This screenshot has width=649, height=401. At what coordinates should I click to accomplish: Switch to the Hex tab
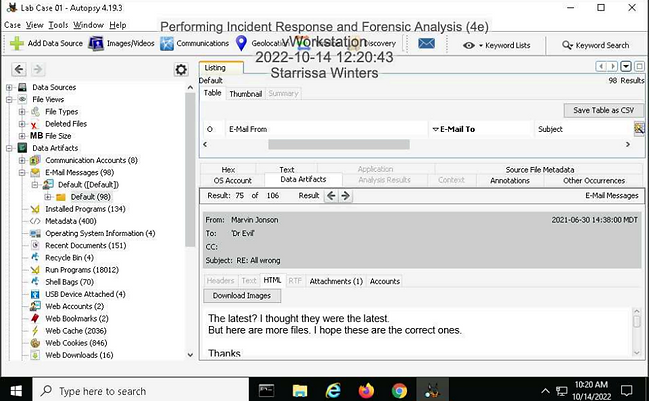tap(228, 169)
